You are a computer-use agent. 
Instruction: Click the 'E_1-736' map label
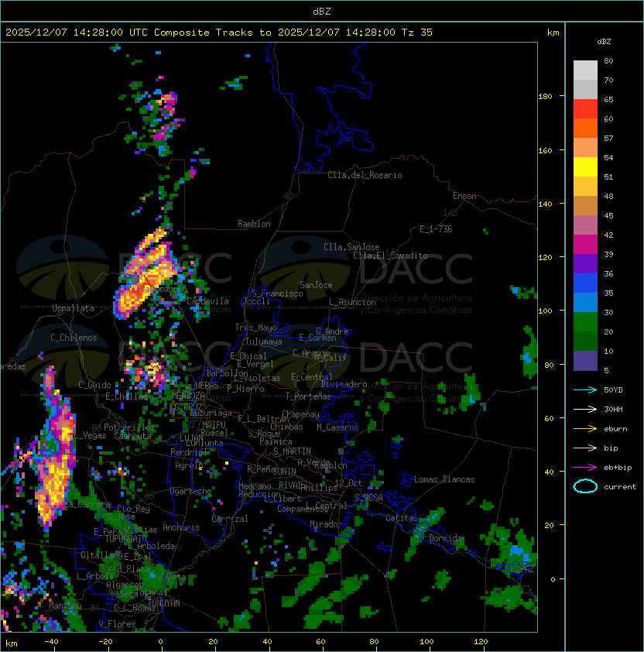click(436, 229)
